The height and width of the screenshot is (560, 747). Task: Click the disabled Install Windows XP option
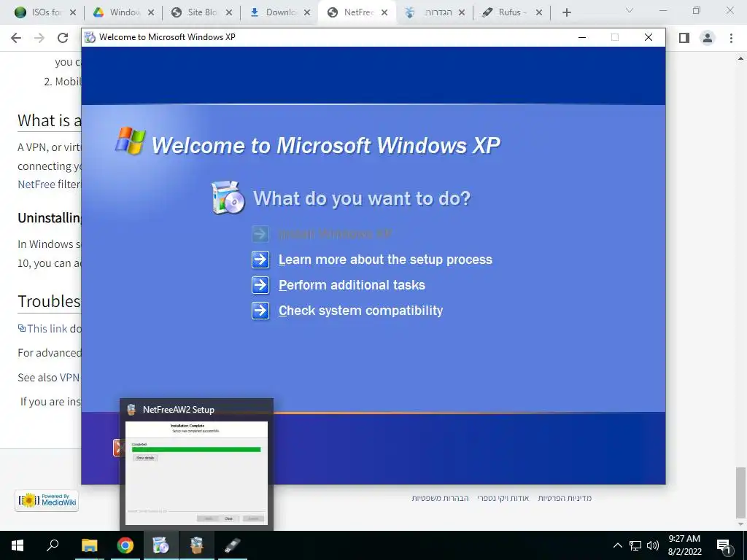click(335, 234)
